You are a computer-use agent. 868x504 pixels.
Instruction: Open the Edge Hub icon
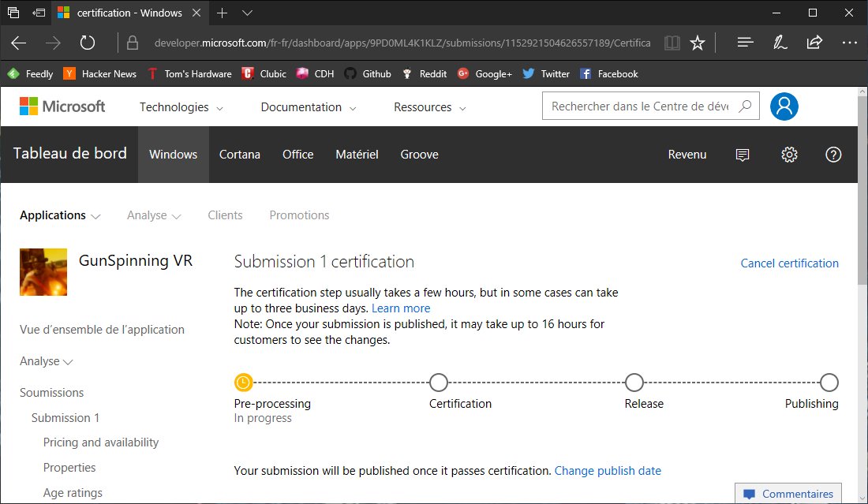pyautogui.click(x=745, y=42)
